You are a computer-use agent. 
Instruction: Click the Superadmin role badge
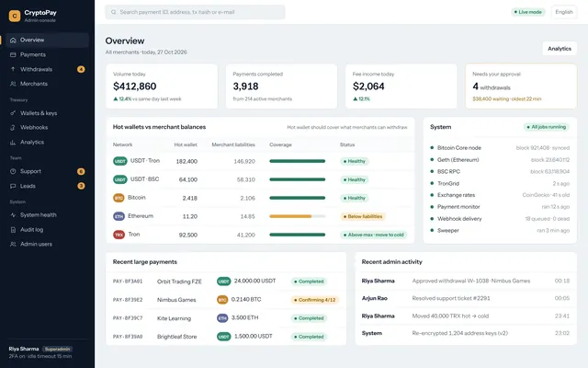pos(57,349)
